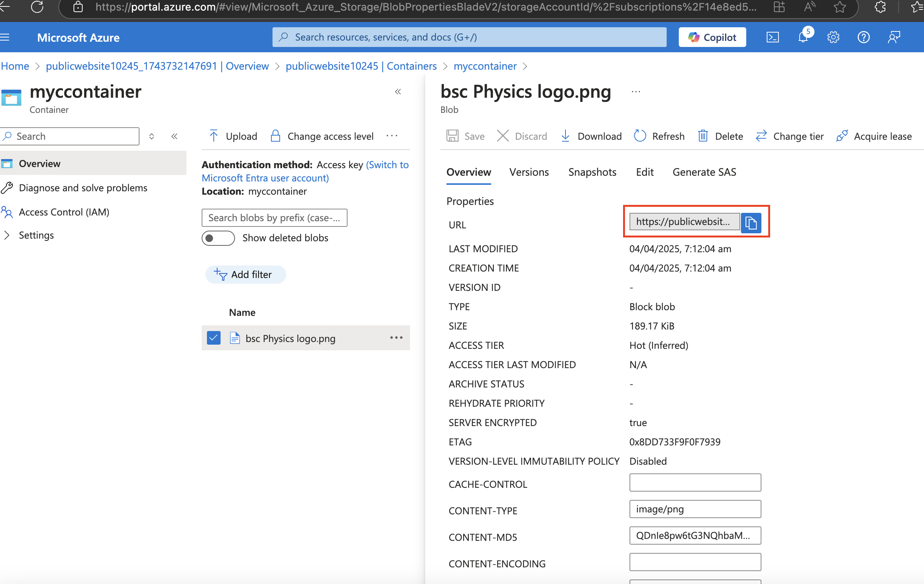Screen dimensions: 924x584
Task: Click Save in blob toolbar
Action: [x=465, y=136]
